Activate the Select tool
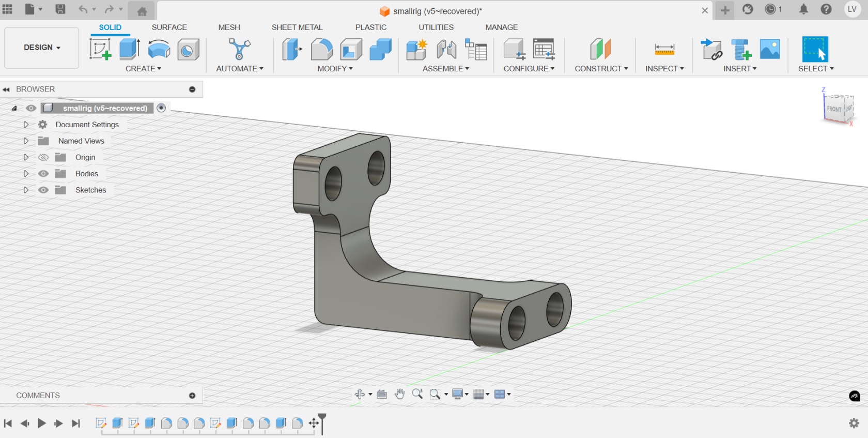The height and width of the screenshot is (438, 868). click(x=815, y=50)
